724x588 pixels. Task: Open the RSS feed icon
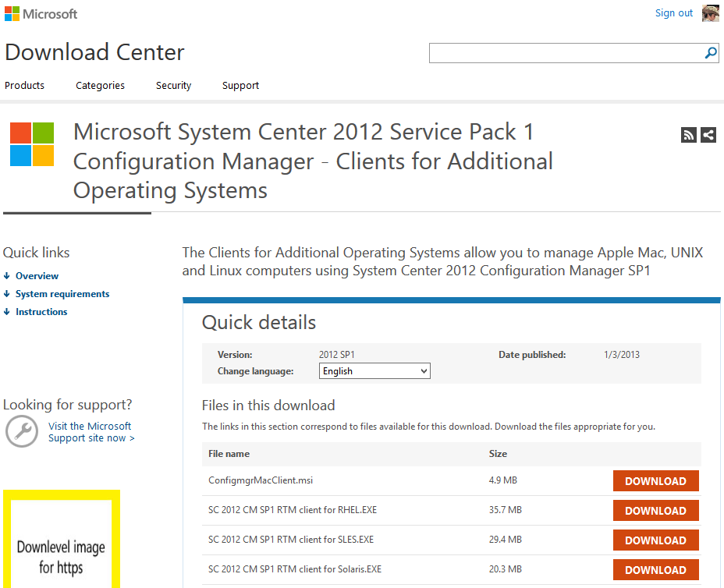[x=688, y=135]
